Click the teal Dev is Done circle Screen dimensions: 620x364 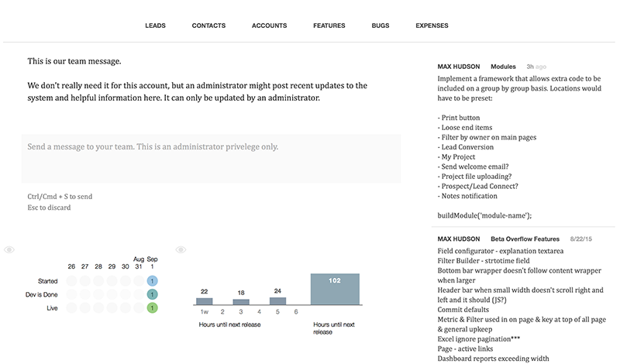[x=152, y=295]
